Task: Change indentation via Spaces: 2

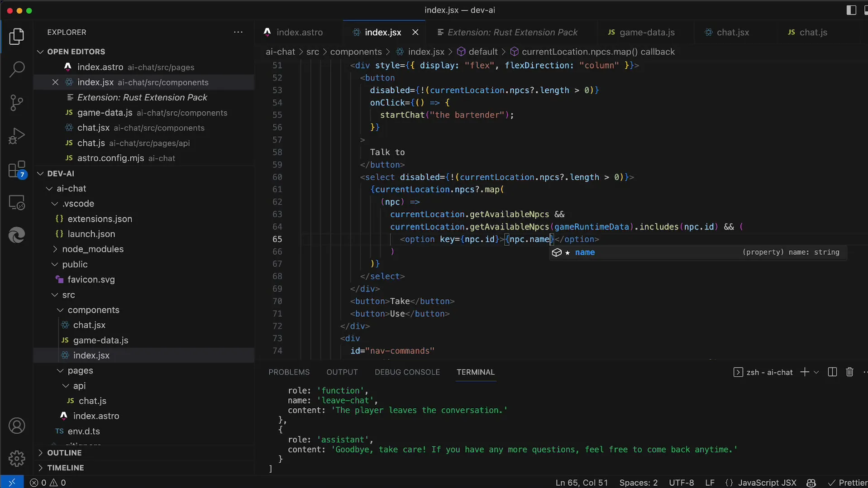Action: pos(638,483)
